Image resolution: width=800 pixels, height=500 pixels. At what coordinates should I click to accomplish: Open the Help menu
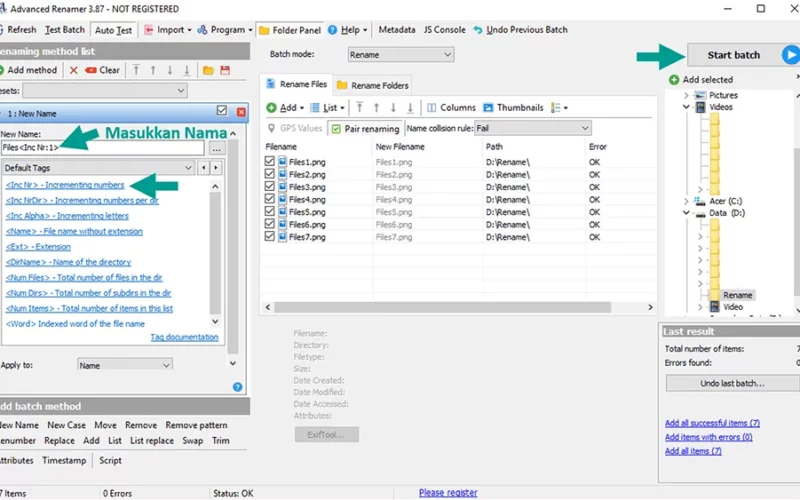coord(347,30)
